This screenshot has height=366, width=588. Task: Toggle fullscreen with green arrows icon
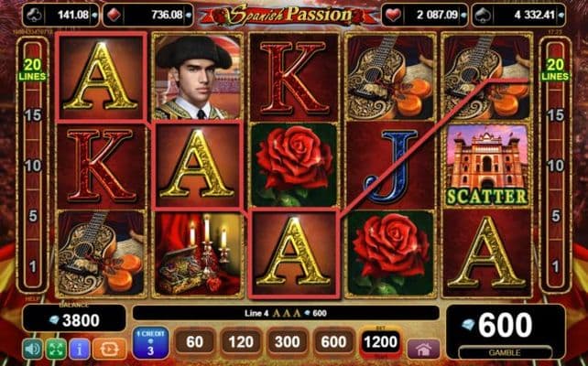pyautogui.click(x=56, y=349)
